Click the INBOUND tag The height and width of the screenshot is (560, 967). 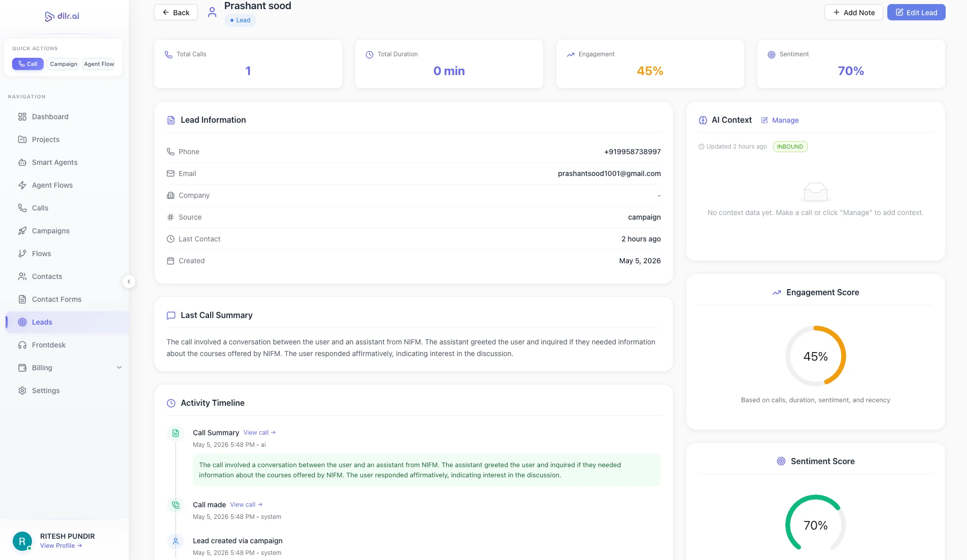(790, 147)
